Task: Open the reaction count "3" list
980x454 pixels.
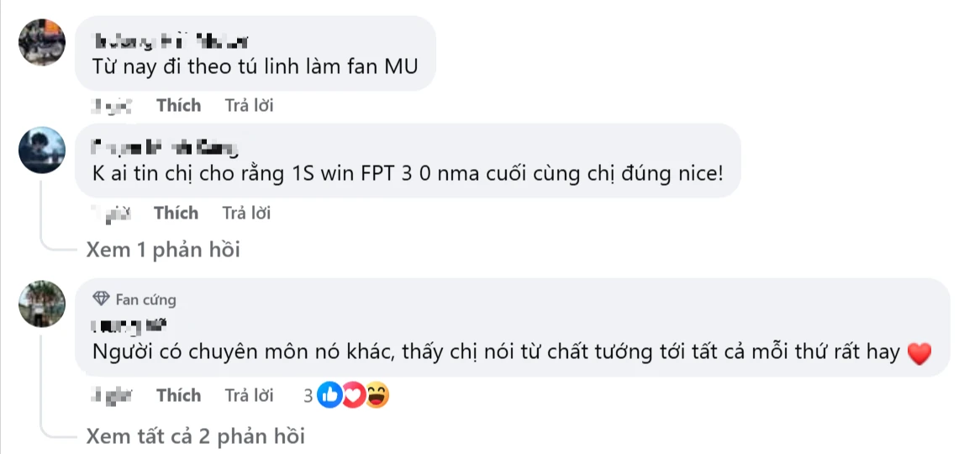Action: coord(309,396)
